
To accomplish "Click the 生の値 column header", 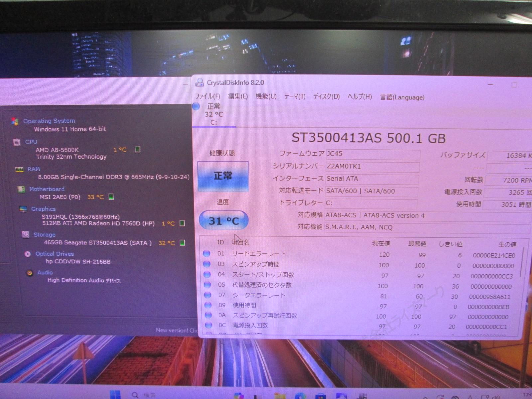I will [507, 244].
